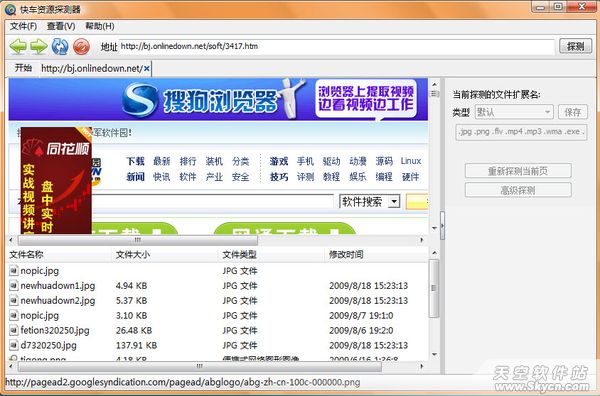Open the 硬件 link on webpage
The height and width of the screenshot is (396, 600).
(x=411, y=177)
